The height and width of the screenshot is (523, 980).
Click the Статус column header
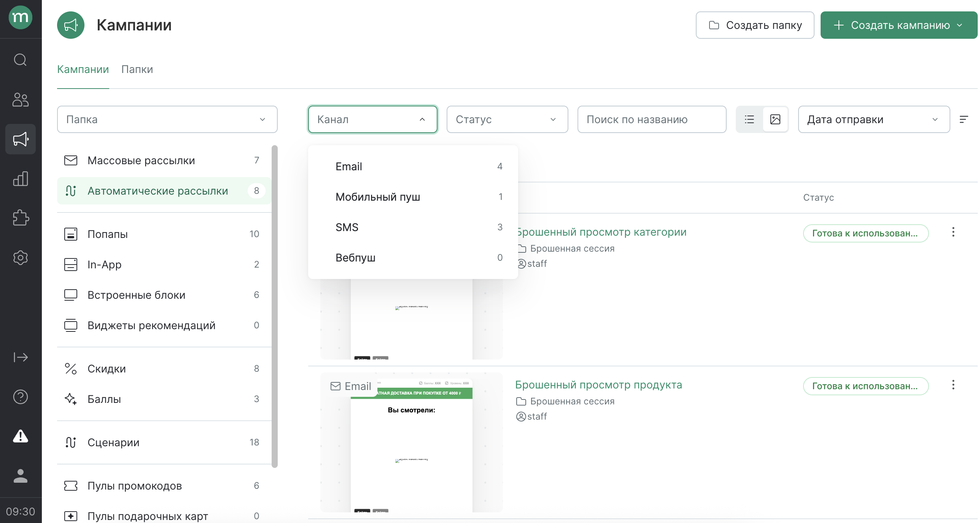point(819,198)
